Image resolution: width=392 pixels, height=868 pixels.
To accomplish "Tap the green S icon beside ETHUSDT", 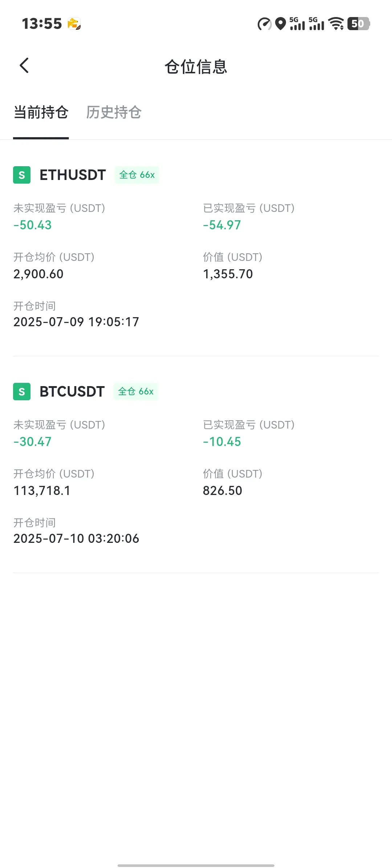I will coord(22,175).
